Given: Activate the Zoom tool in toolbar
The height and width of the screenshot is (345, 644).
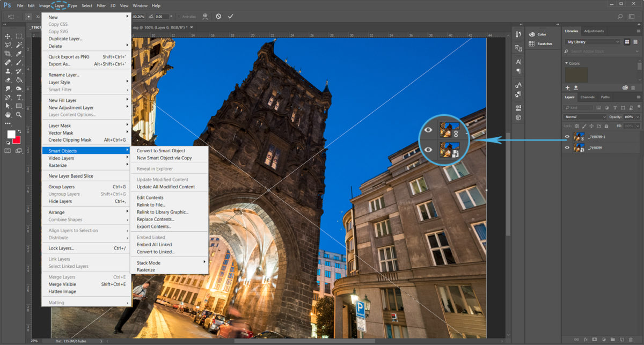Looking at the screenshot, I should click(x=19, y=114).
